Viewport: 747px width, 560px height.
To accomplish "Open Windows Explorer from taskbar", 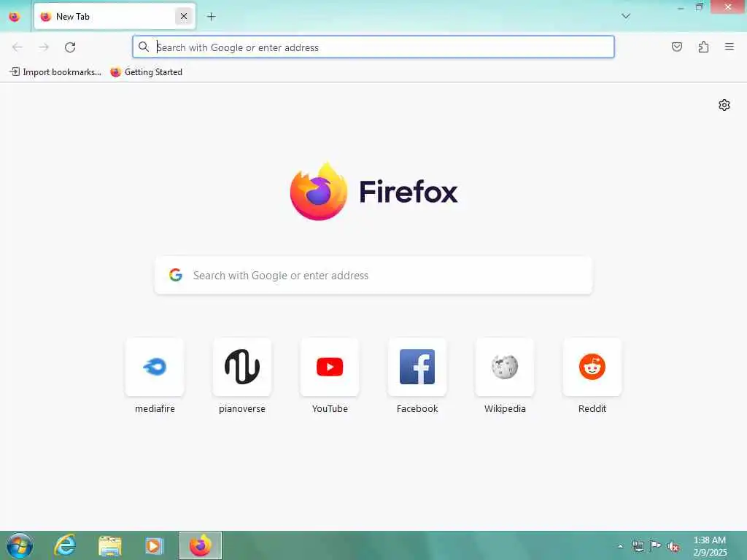I will [109, 545].
